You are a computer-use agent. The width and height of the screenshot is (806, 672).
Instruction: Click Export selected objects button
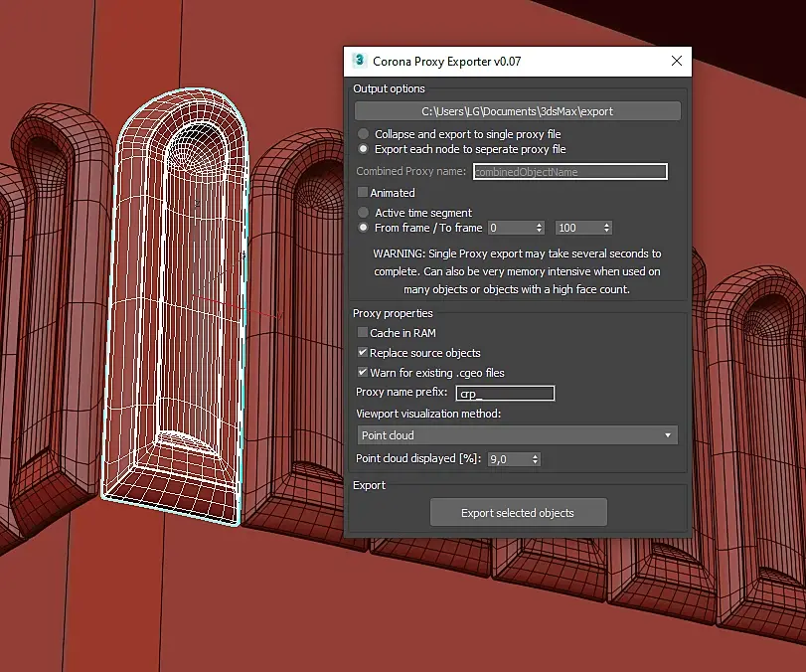click(x=518, y=512)
